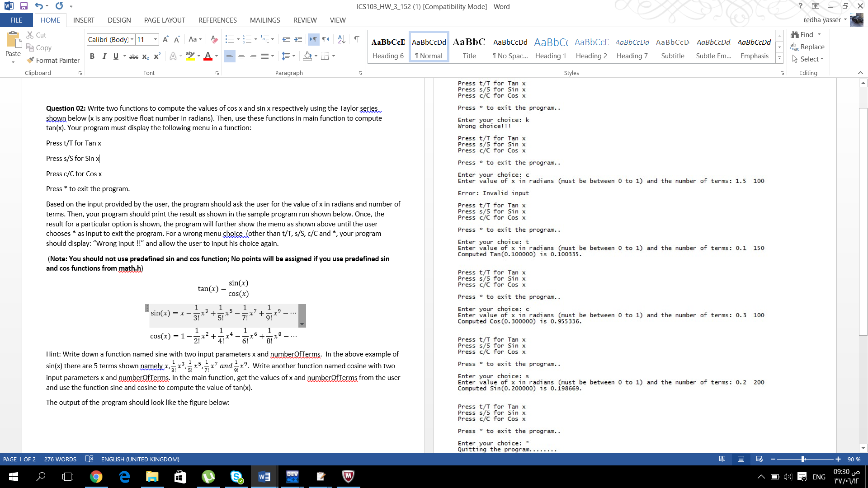Center align the paragraph
The width and height of the screenshot is (868, 488).
click(242, 56)
